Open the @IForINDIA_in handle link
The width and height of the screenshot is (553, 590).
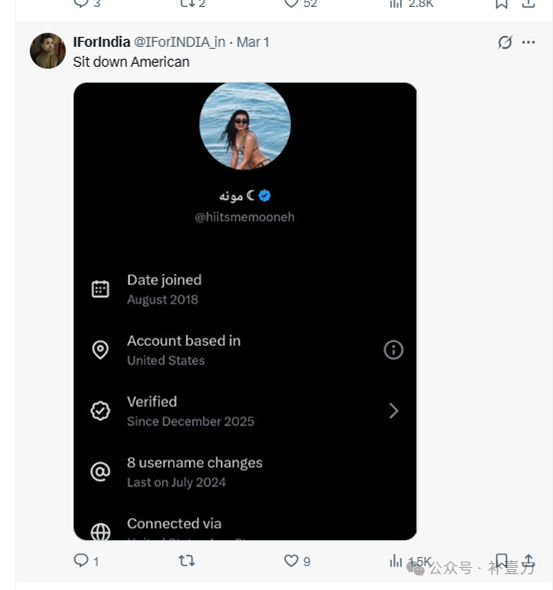point(179,42)
